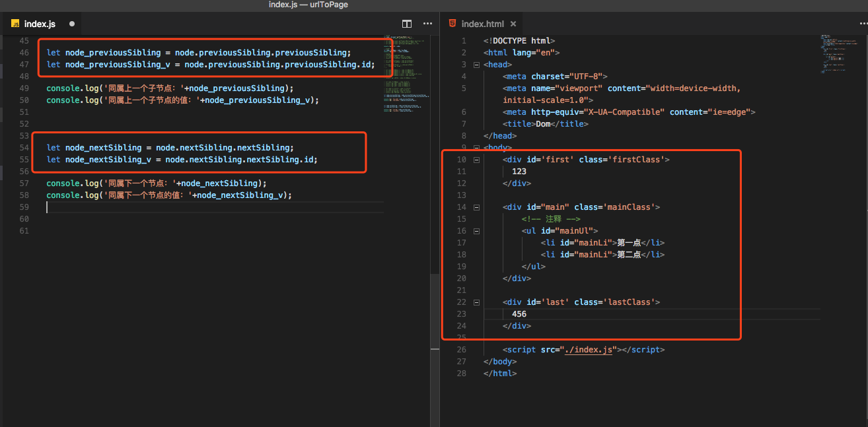Close the index.html tab
The width and height of the screenshot is (868, 427).
pos(513,24)
